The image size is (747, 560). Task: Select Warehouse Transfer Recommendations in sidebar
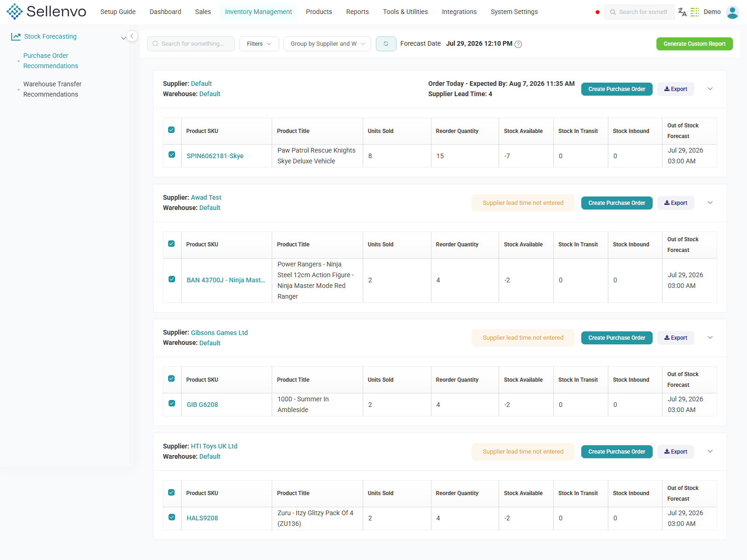click(52, 89)
